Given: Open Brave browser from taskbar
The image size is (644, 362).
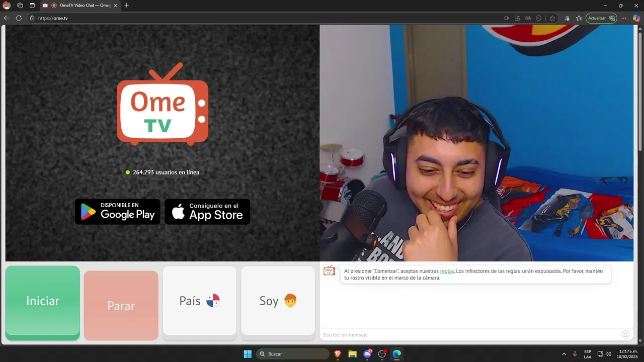Looking at the screenshot, I should 338,354.
